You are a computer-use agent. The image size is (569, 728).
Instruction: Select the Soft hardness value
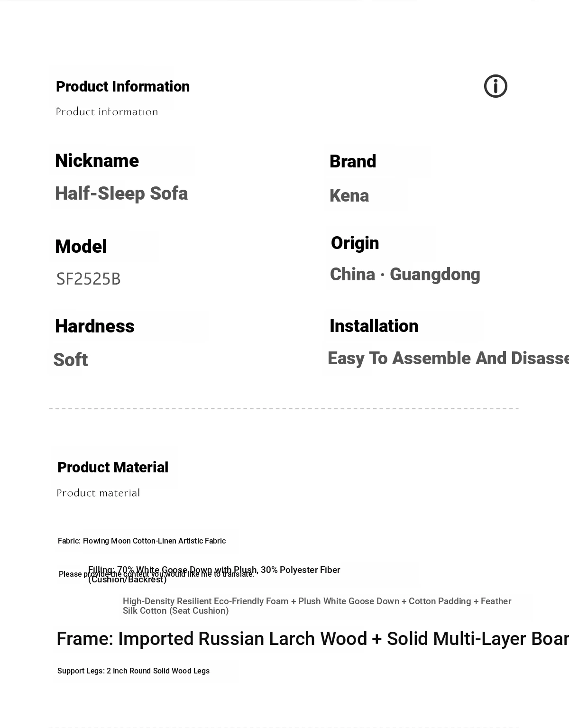pos(70,360)
